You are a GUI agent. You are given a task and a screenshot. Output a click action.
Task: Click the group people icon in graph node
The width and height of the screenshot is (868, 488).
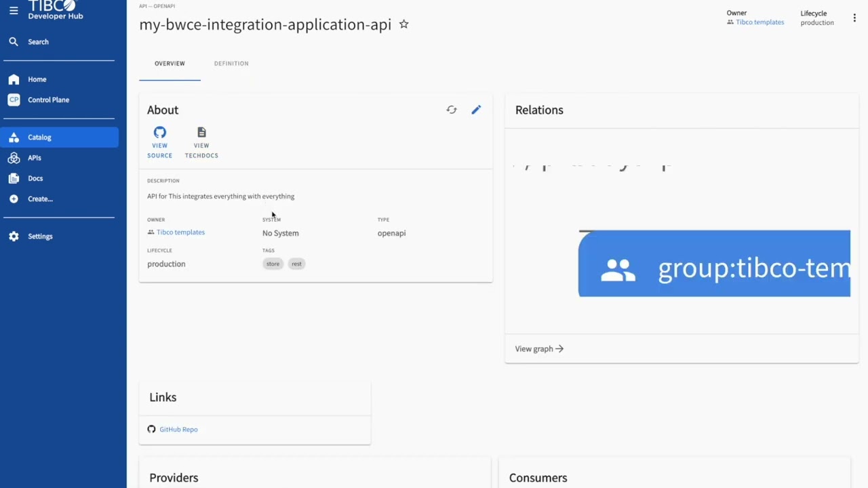(618, 270)
